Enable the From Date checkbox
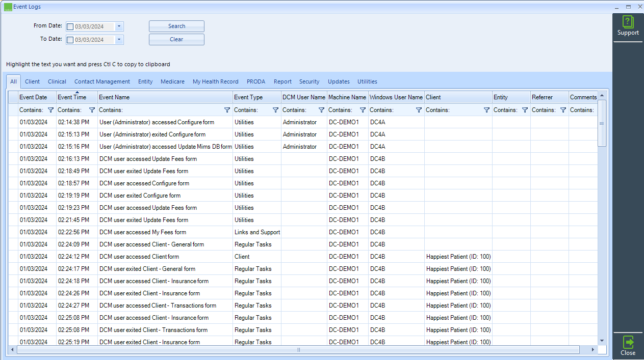Image resolution: width=644 pixels, height=360 pixels. click(70, 26)
